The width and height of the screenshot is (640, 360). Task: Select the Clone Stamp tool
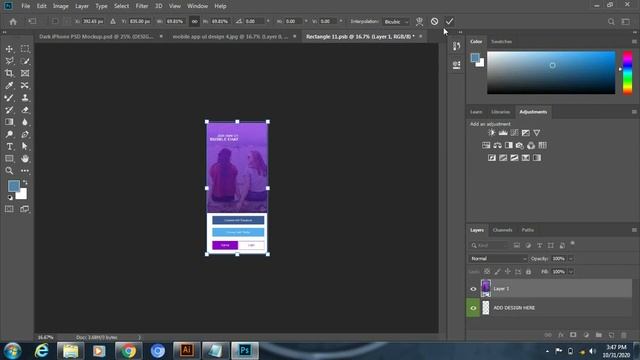coord(25,98)
